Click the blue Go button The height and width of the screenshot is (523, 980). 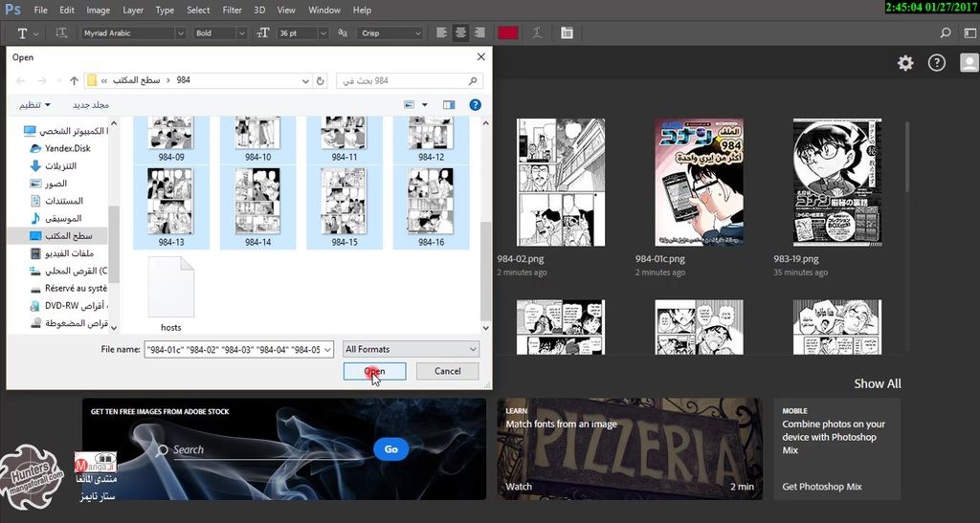click(x=391, y=448)
